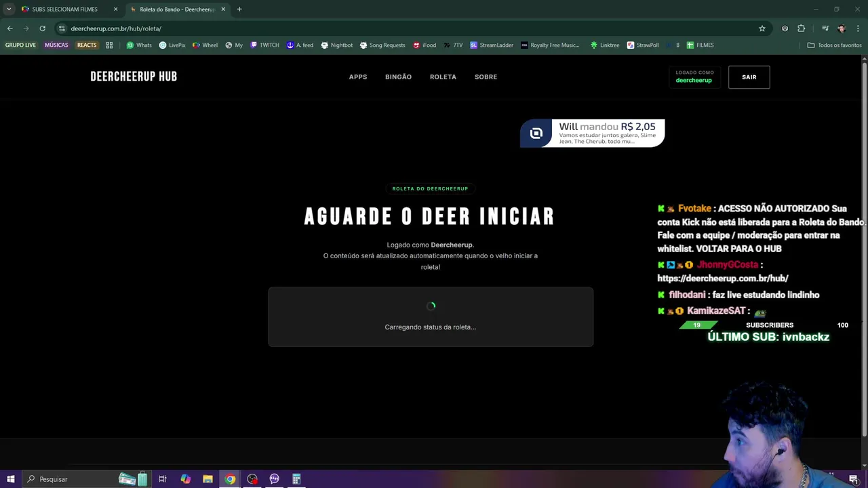Open Copilot from the taskbar

point(186,479)
